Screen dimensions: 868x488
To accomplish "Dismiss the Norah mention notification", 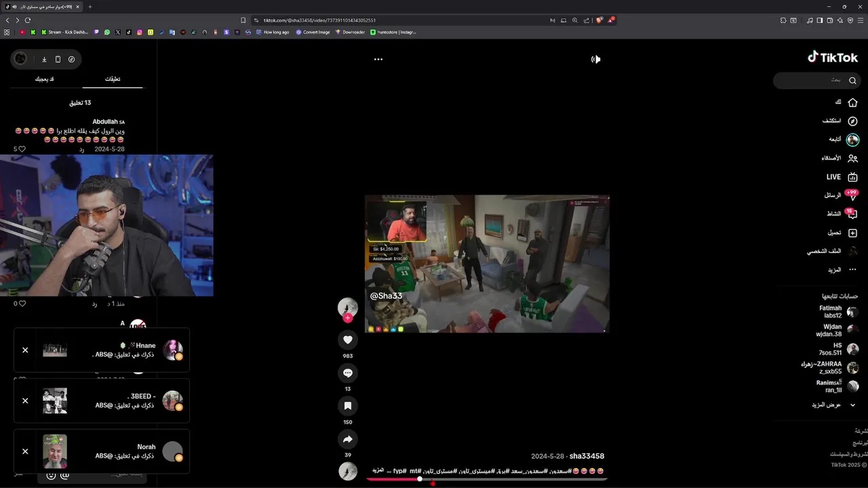I will (x=25, y=451).
